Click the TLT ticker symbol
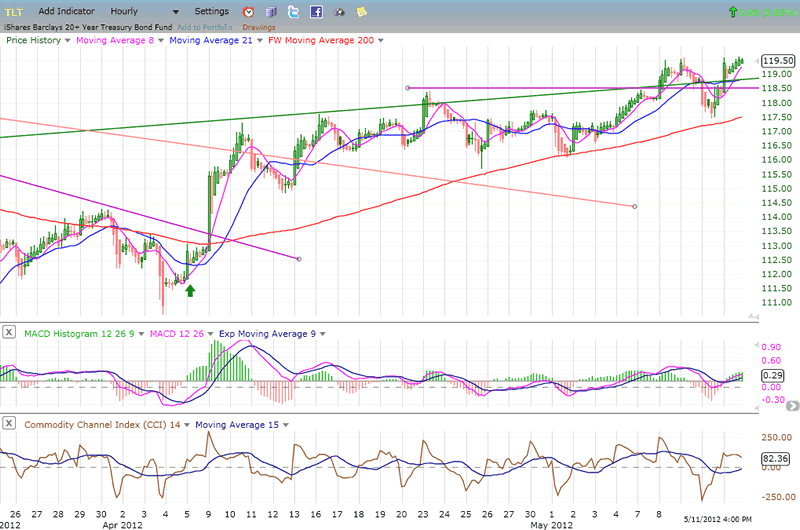Screen dimensions: 800x530 [13, 10]
